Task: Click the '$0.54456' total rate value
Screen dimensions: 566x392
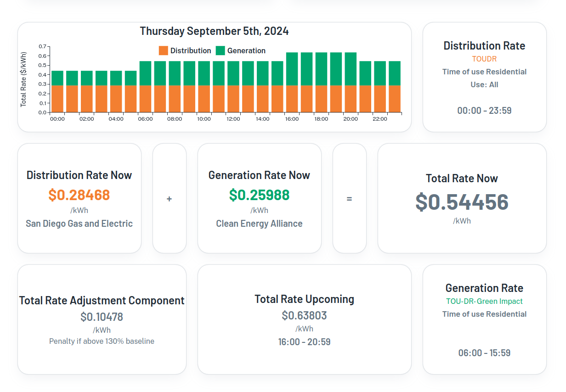Action: pyautogui.click(x=462, y=202)
